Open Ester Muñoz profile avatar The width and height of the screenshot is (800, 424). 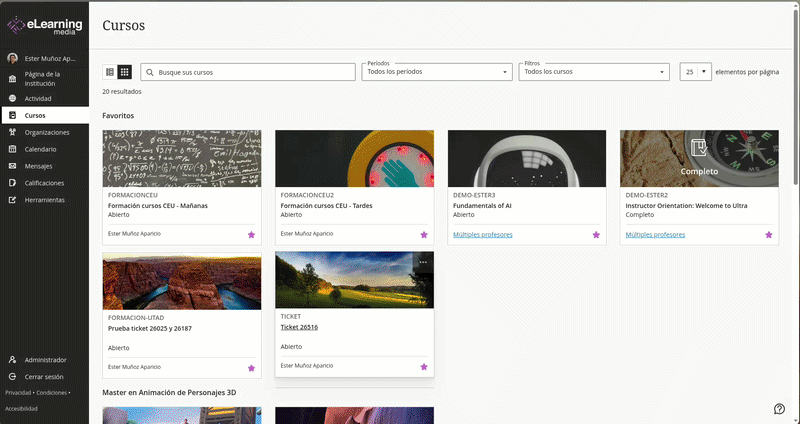tap(13, 59)
